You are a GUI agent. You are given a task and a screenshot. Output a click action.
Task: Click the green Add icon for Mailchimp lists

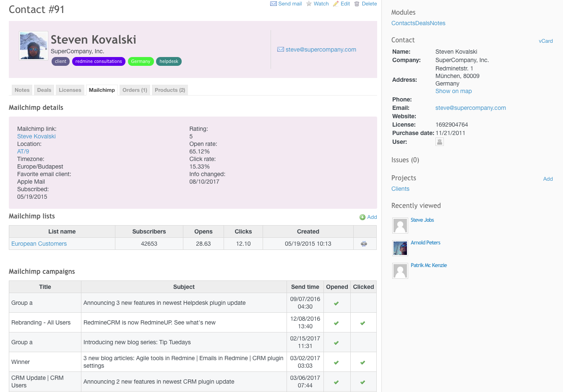(362, 217)
